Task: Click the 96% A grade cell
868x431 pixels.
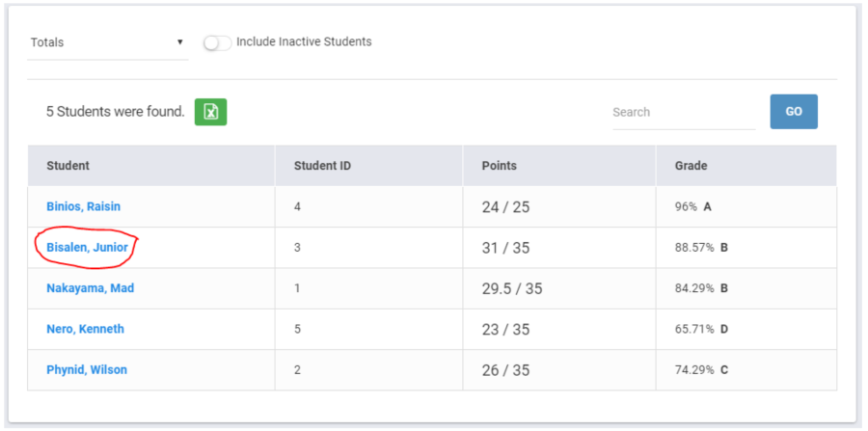Action: (x=692, y=206)
